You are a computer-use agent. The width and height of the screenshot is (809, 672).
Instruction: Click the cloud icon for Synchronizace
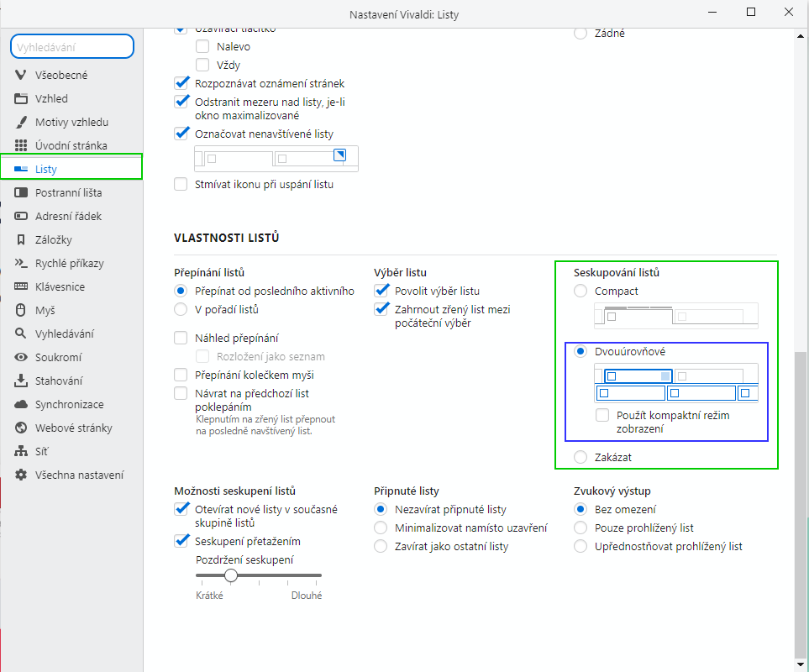pyautogui.click(x=21, y=404)
